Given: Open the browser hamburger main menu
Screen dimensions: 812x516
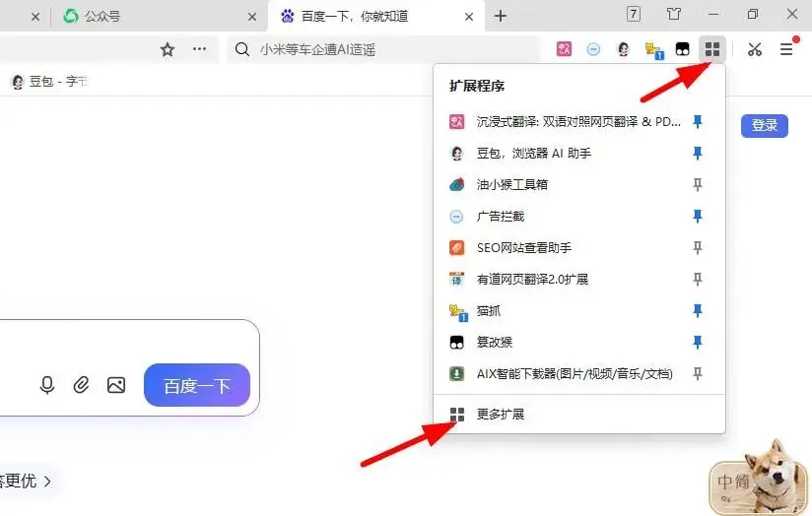Looking at the screenshot, I should coord(786,49).
